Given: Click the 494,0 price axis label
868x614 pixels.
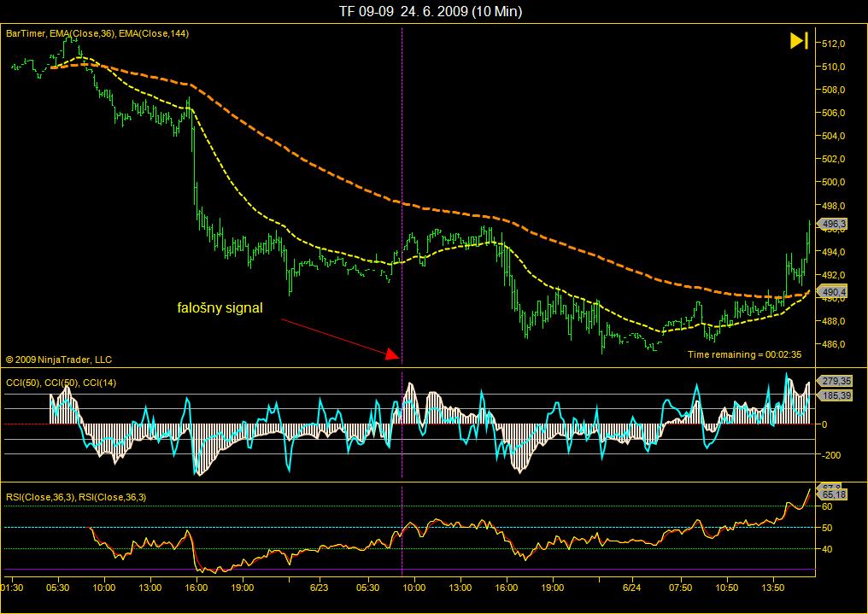Looking at the screenshot, I should tap(834, 252).
